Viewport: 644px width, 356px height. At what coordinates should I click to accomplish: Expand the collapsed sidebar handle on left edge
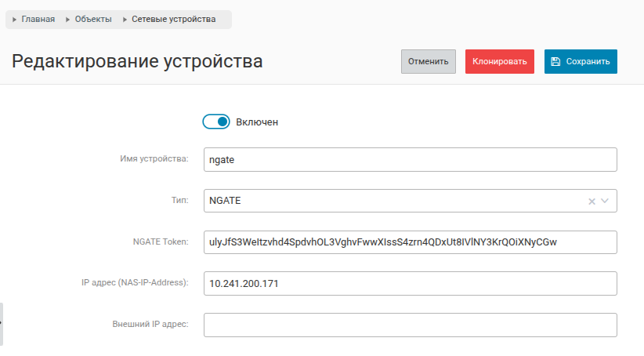2,323
